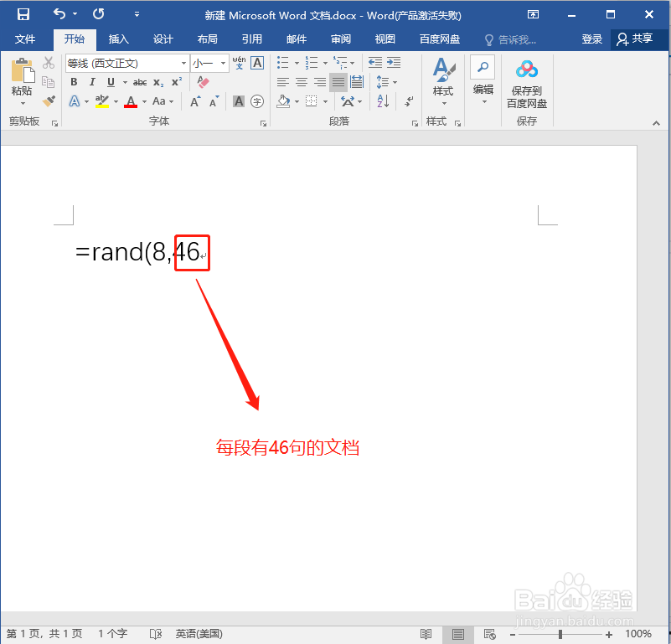Apply numbered list
Viewport: 671px width, 644px height.
(x=311, y=63)
